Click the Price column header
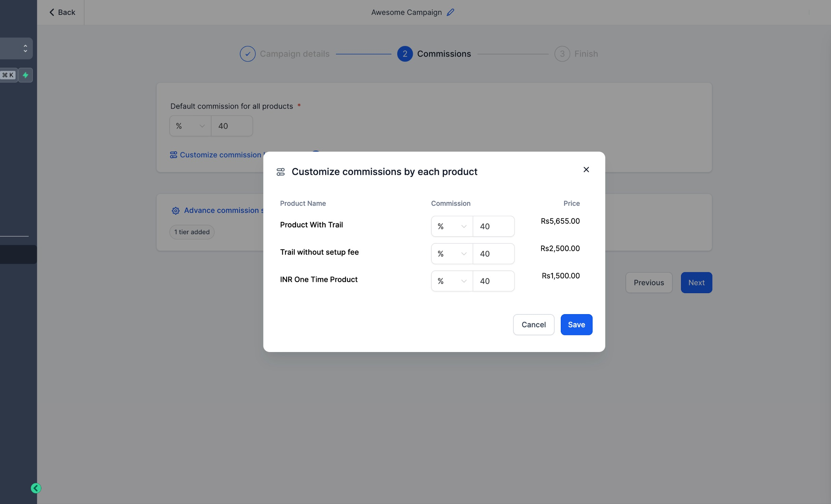This screenshot has height=504, width=831. 572,203
